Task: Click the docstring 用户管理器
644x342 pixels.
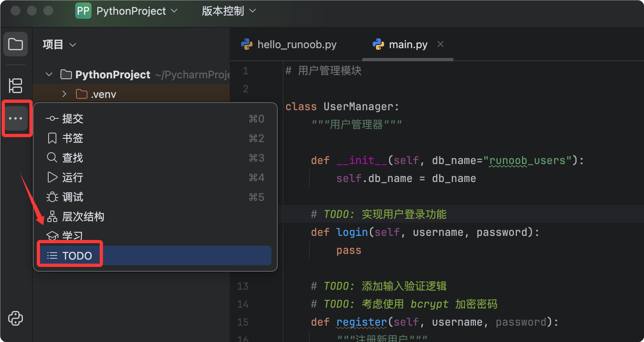Action: coord(356,124)
